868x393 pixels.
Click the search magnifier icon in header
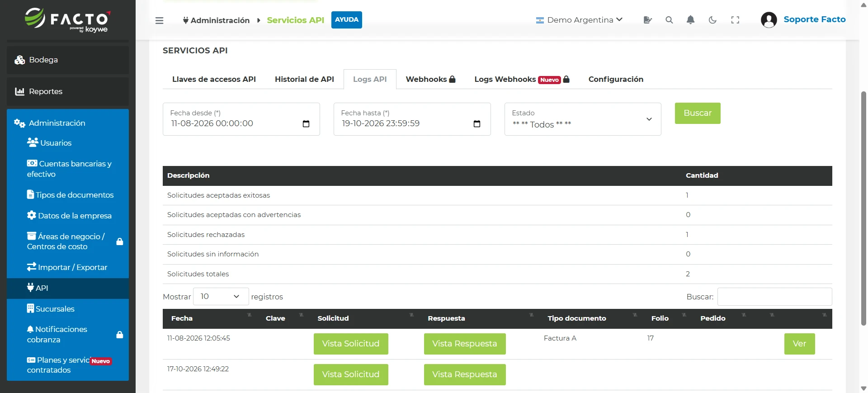pyautogui.click(x=669, y=20)
